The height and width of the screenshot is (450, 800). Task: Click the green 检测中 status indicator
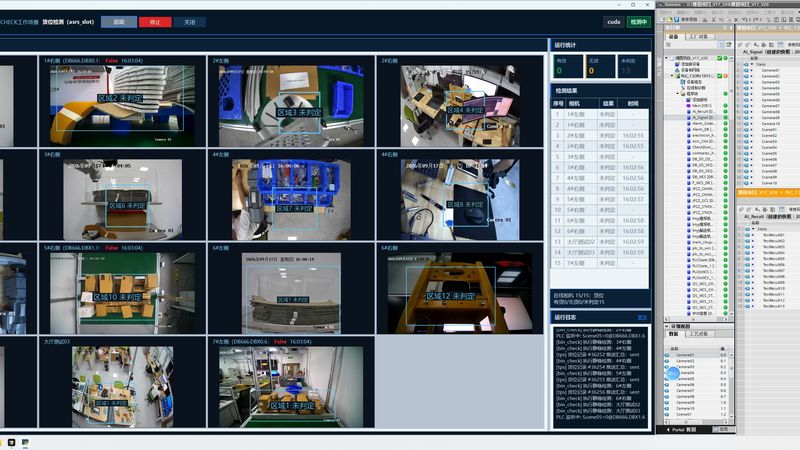(639, 21)
